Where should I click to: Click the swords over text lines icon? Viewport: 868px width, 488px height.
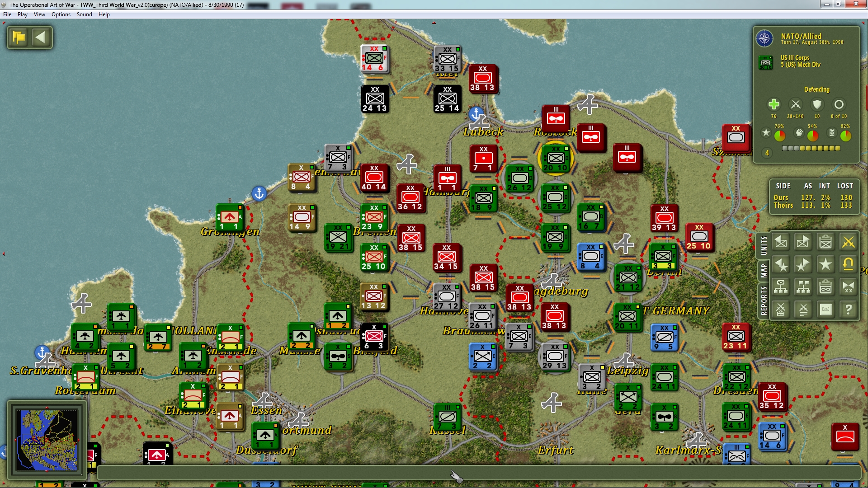click(803, 310)
